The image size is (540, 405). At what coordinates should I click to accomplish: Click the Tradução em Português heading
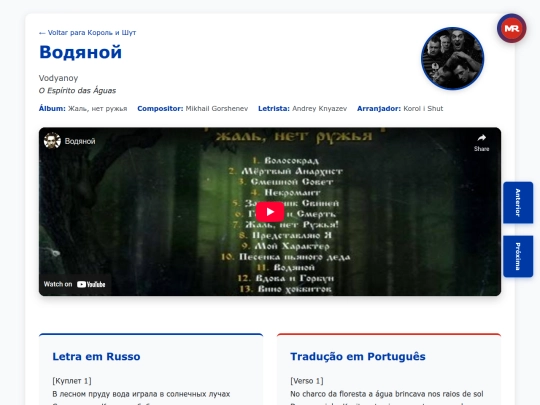(358, 356)
